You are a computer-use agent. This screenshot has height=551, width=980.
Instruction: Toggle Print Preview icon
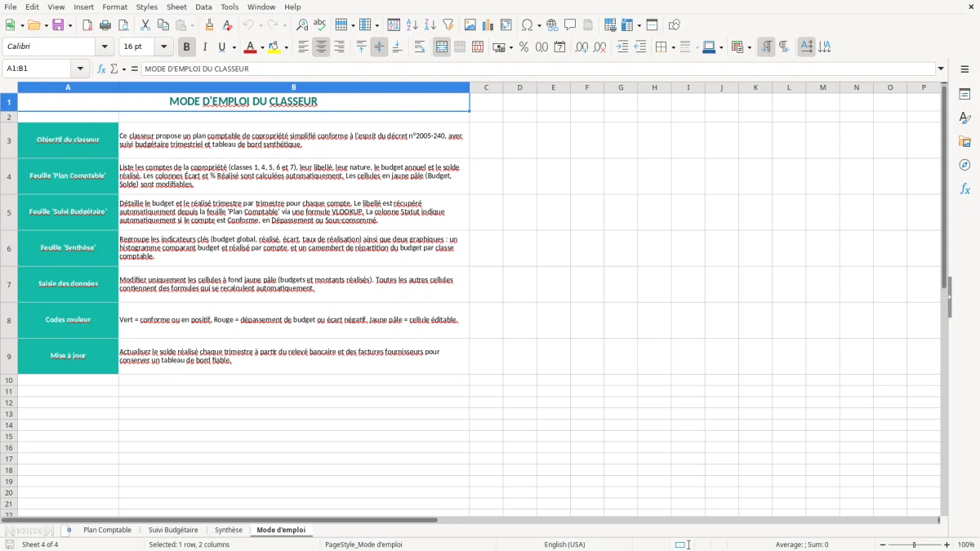click(x=123, y=25)
